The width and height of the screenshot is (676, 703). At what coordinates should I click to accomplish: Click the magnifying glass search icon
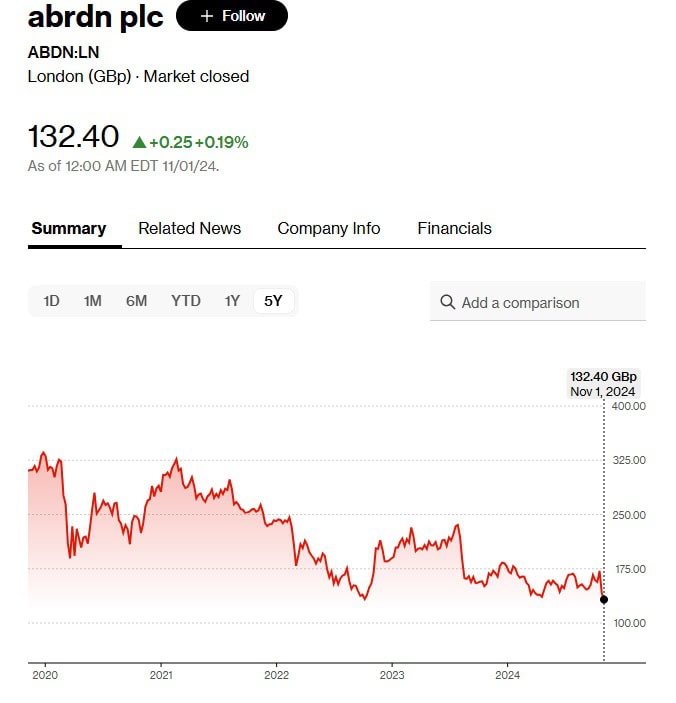[447, 302]
